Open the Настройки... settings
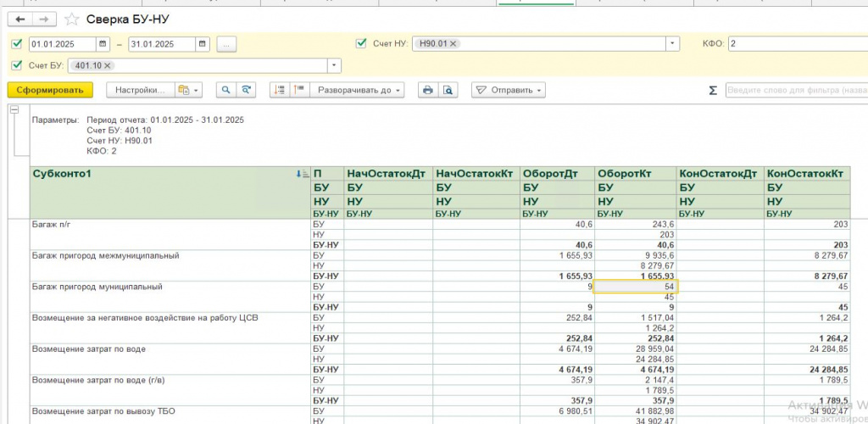Screen dimensions: 868x424 (139, 90)
